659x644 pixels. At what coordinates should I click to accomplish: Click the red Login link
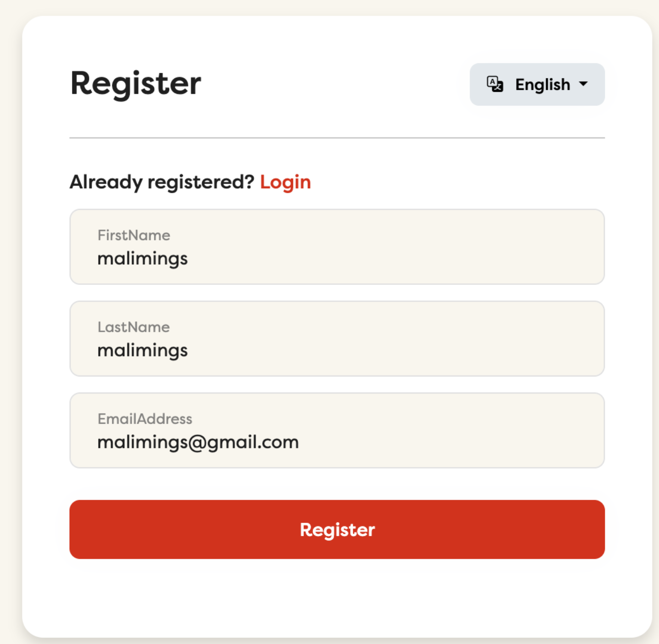285,182
